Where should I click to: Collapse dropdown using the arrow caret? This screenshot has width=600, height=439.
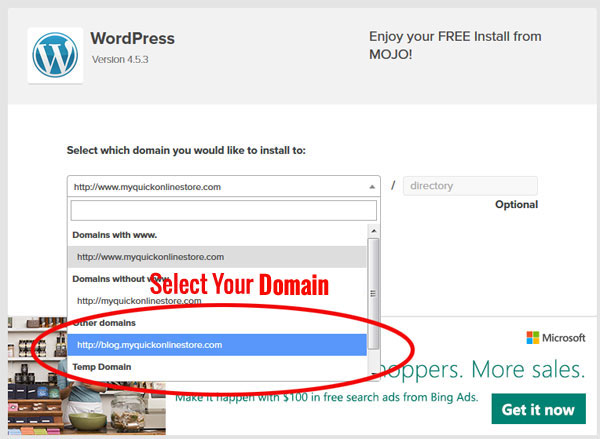(372, 187)
